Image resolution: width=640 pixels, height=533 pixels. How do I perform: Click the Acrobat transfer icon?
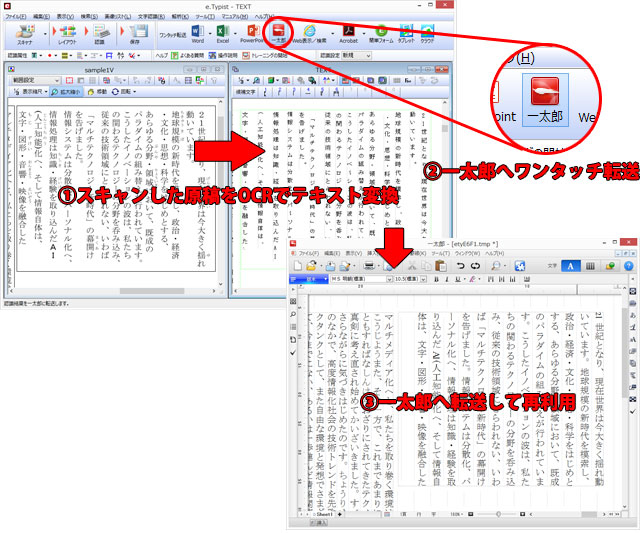pyautogui.click(x=348, y=33)
